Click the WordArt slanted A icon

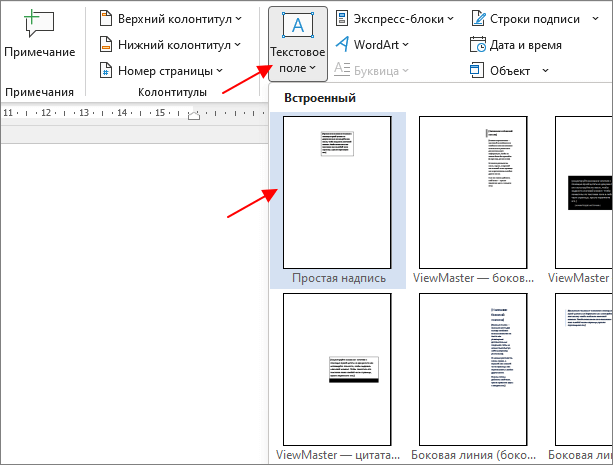tap(342, 44)
